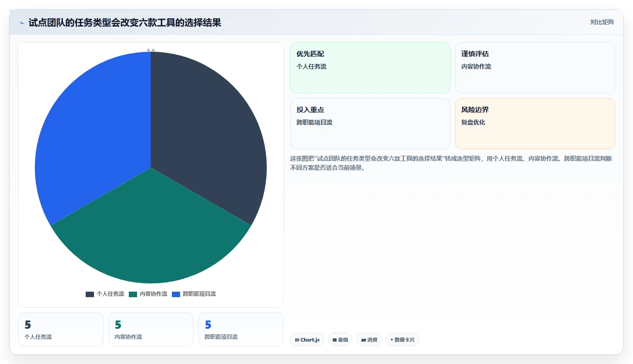Click the table icon in 表格 chip

[335, 340]
